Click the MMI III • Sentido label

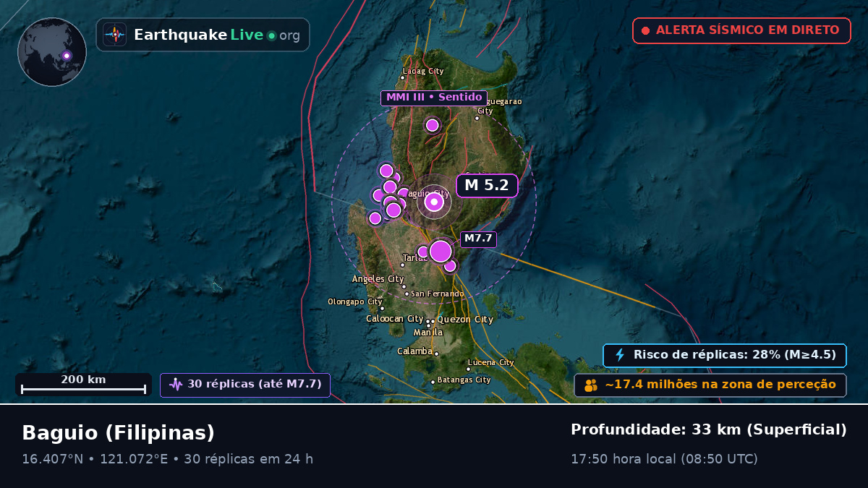[x=434, y=98]
